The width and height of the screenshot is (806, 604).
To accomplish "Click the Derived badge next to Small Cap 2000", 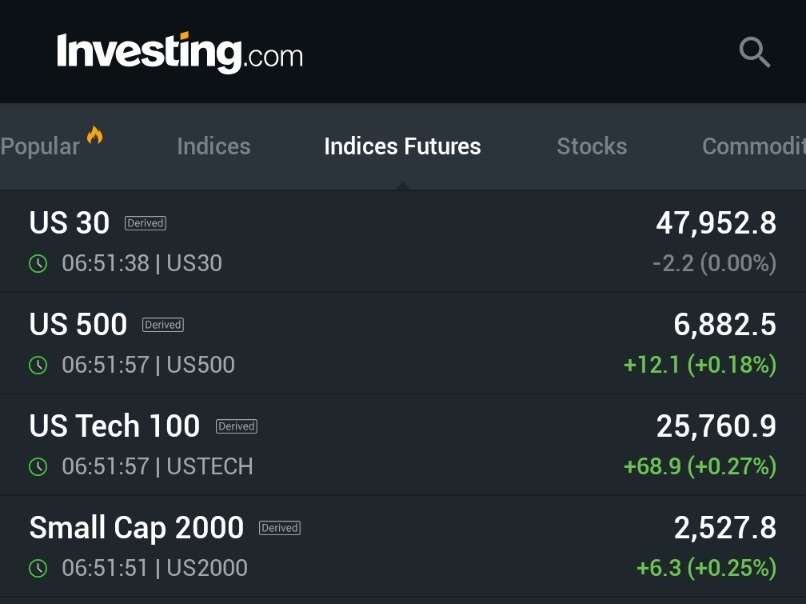I will 280,528.
